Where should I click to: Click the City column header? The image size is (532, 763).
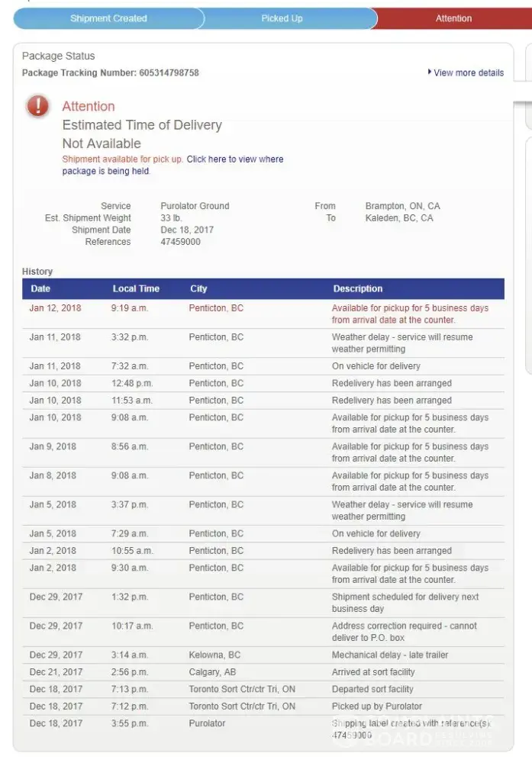click(198, 289)
